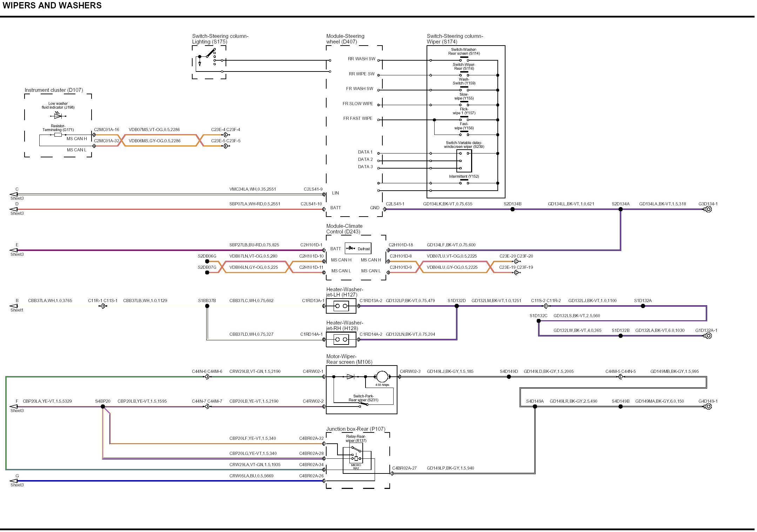Click the arrow G reference to Sheet3
The height and width of the screenshot is (532, 757).
[x=14, y=481]
